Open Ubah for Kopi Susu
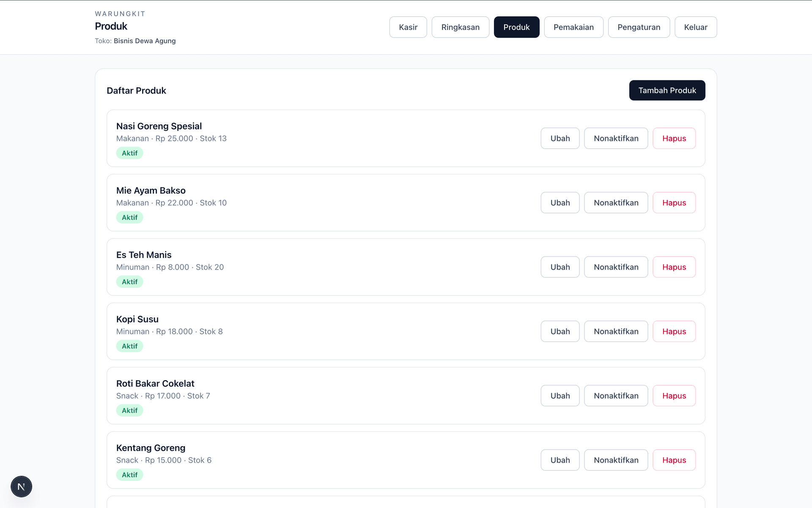The image size is (812, 508). pyautogui.click(x=560, y=331)
